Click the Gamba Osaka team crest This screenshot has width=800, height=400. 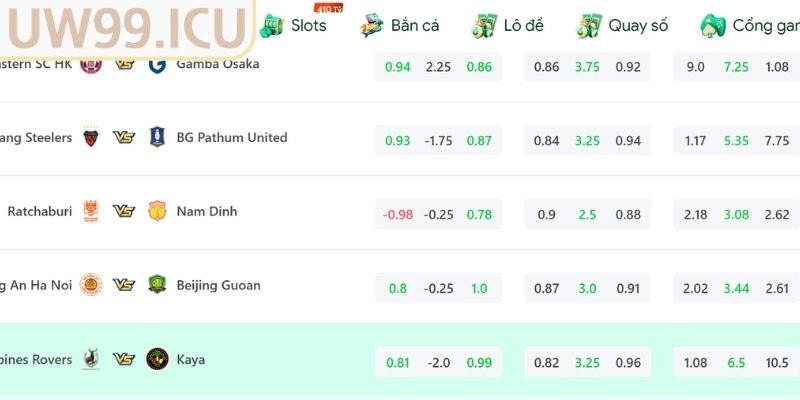156,64
